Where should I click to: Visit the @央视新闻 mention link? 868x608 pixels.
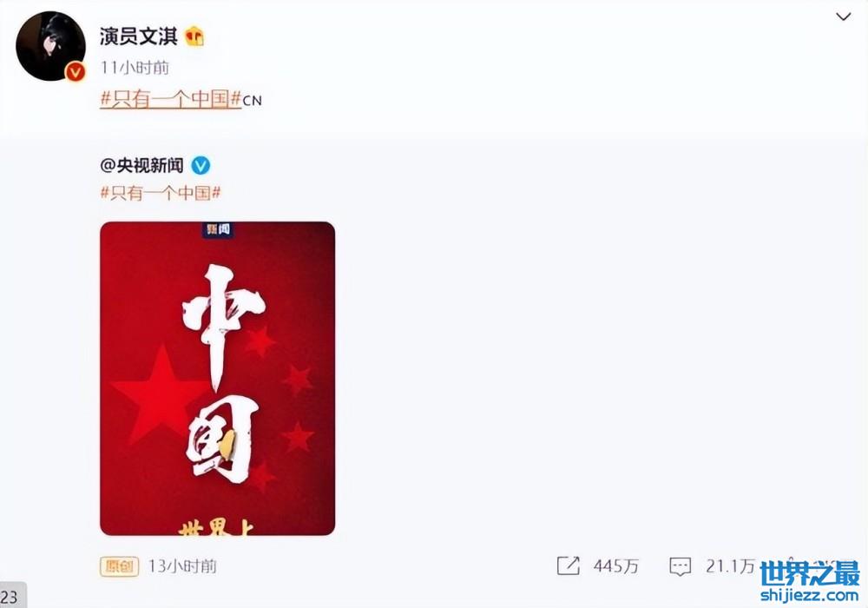tap(141, 165)
